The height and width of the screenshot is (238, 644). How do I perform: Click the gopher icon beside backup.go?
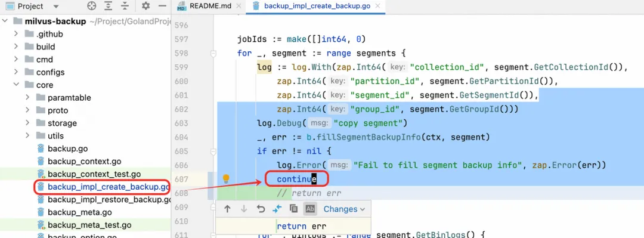pyautogui.click(x=41, y=149)
